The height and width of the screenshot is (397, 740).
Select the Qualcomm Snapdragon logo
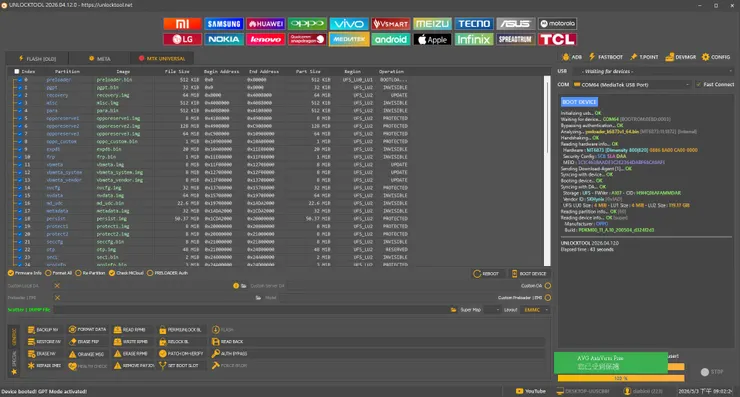pos(307,39)
